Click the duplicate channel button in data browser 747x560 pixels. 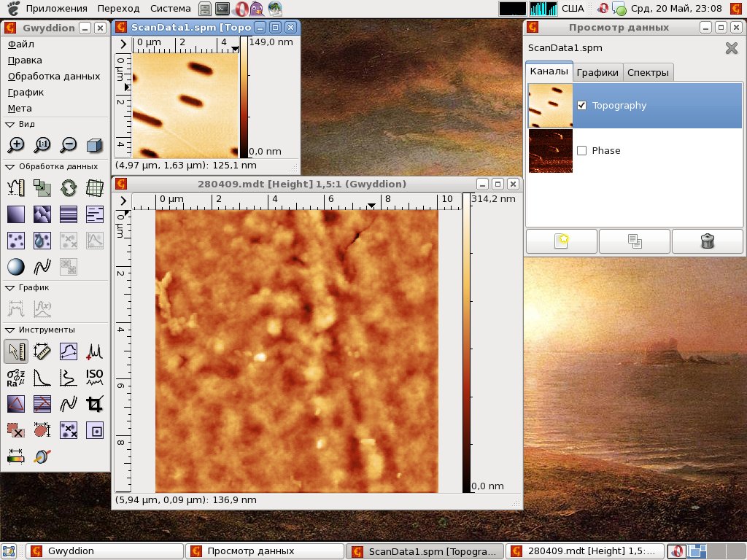[635, 241]
